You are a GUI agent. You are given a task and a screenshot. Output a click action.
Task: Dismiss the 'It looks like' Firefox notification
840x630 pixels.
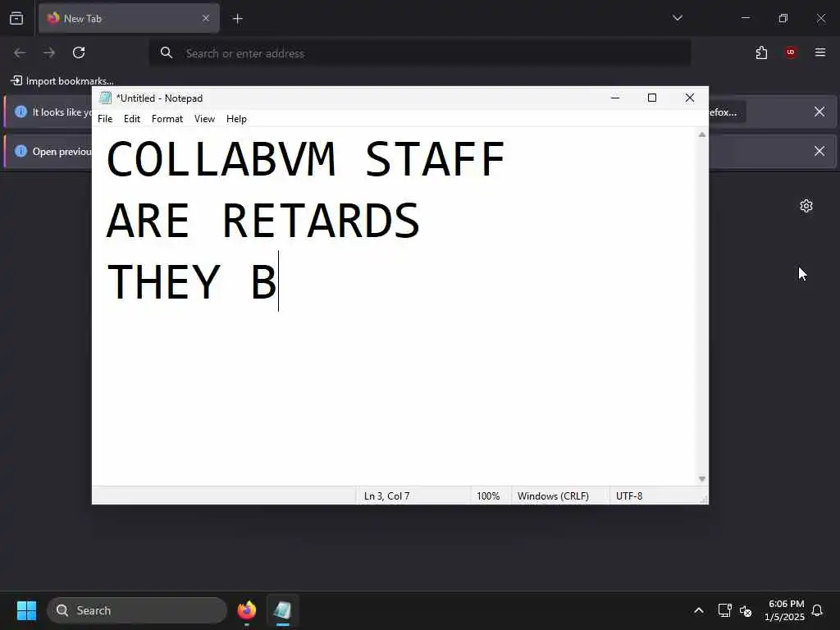pos(819,112)
